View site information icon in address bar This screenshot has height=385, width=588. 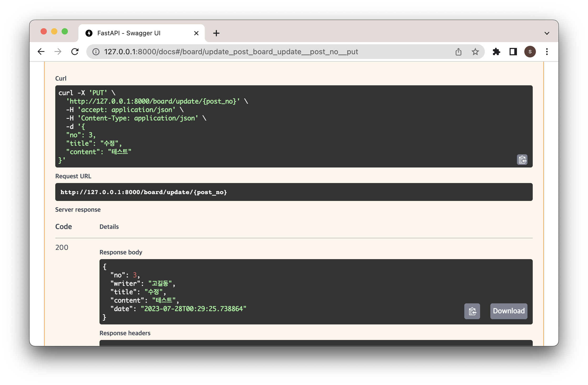96,52
